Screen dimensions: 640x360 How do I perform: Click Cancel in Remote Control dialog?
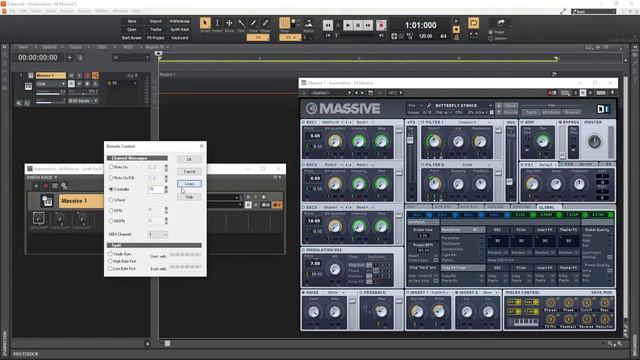189,171
